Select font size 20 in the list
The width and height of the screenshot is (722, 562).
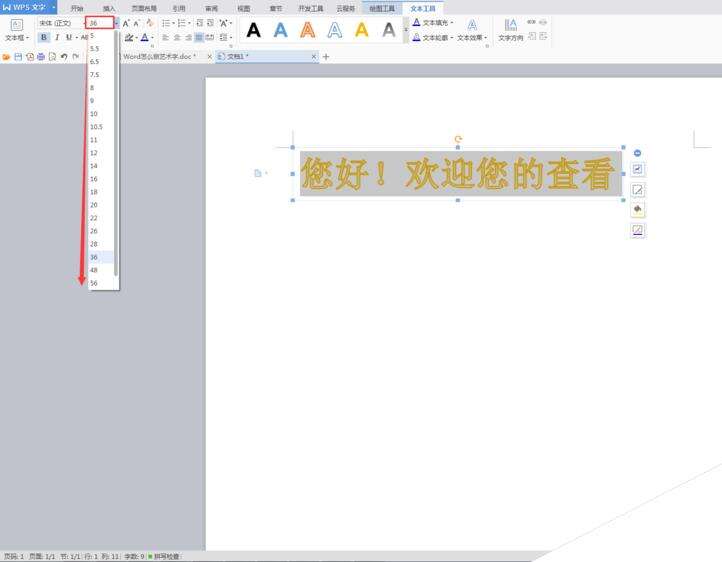point(101,205)
